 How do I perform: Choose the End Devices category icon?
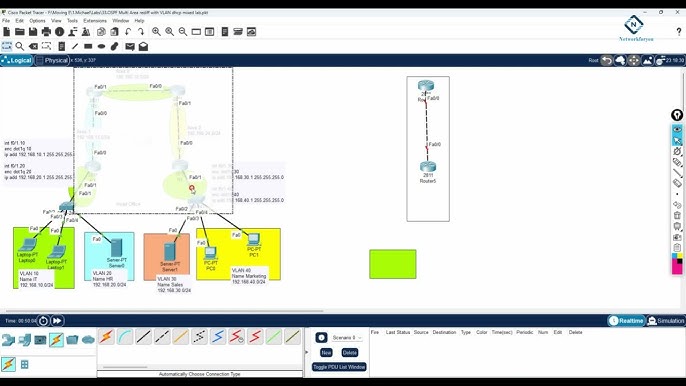[24, 340]
